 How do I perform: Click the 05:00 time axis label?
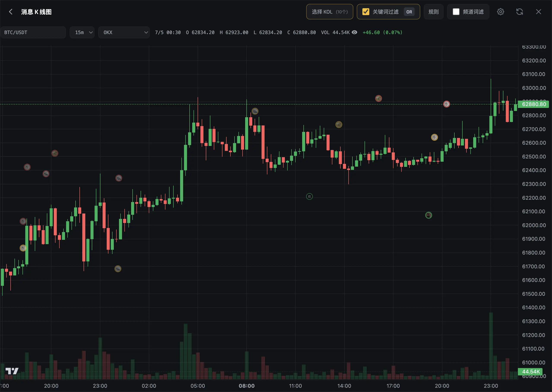click(x=198, y=386)
